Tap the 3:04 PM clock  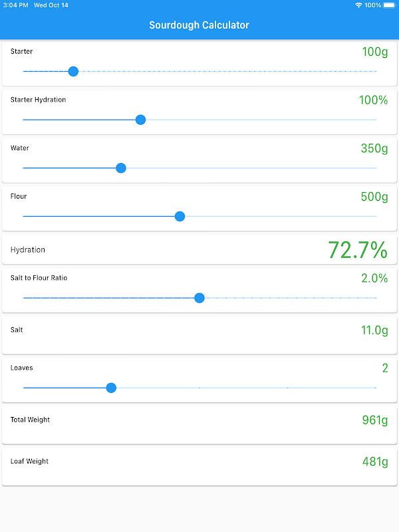point(15,5)
